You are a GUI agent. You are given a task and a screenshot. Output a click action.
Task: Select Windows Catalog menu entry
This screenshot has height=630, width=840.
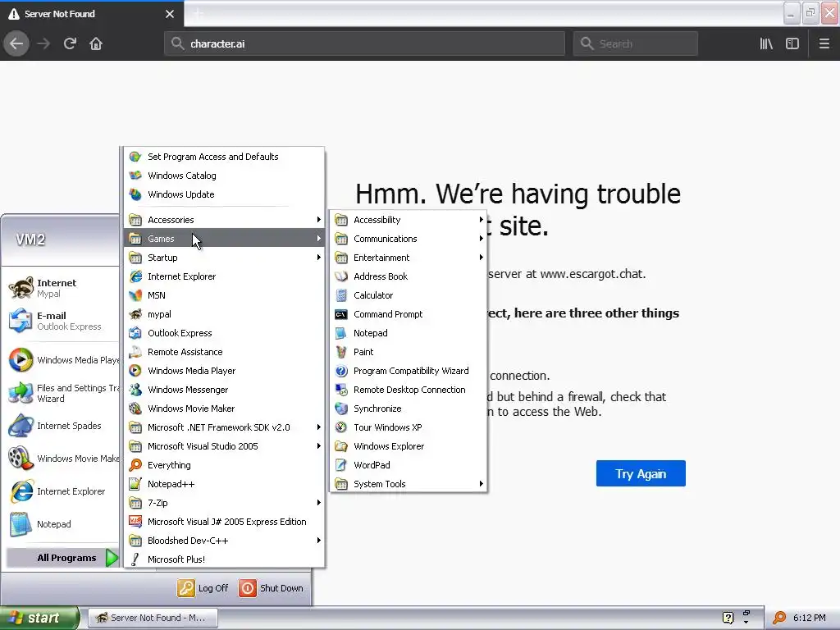[224, 176]
